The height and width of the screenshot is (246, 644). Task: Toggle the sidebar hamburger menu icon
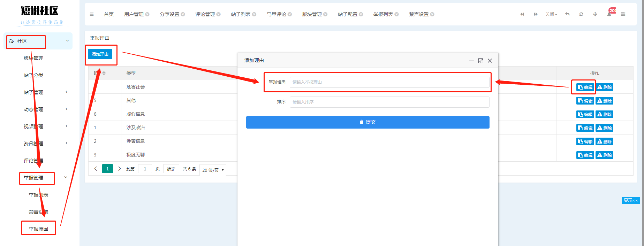92,14
